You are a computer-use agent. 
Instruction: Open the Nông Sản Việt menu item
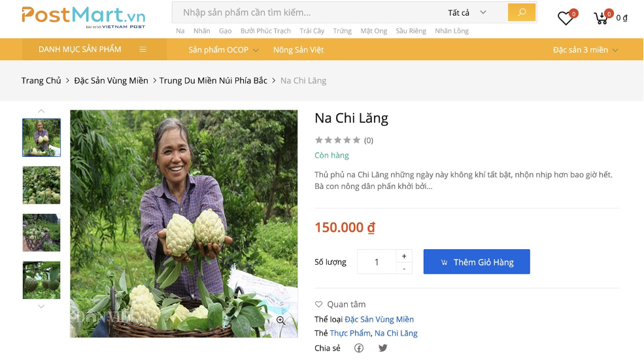(299, 50)
